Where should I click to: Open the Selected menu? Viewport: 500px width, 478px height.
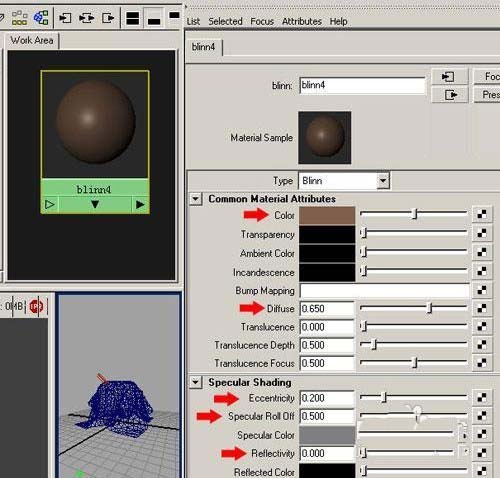point(225,21)
